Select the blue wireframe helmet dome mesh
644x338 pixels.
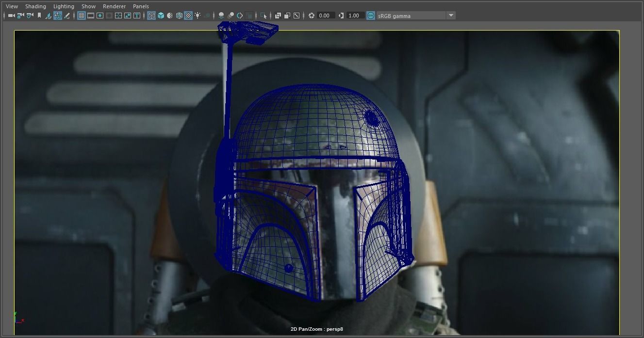pos(315,121)
